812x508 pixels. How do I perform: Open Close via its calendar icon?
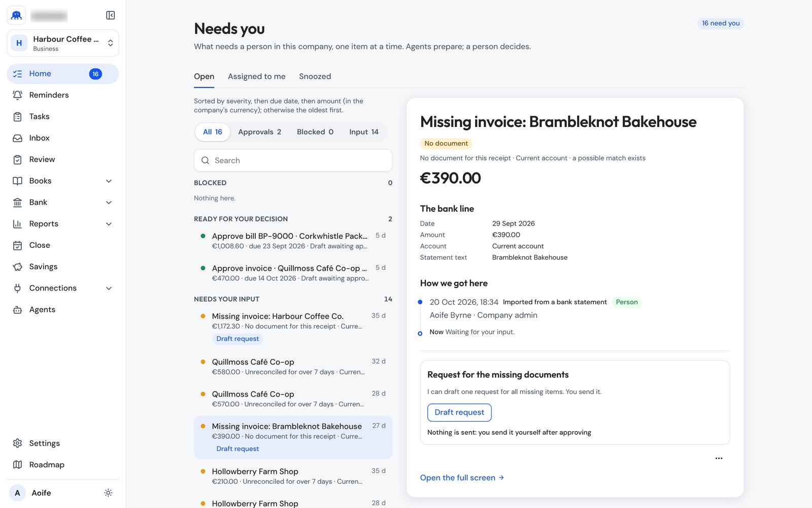17,245
